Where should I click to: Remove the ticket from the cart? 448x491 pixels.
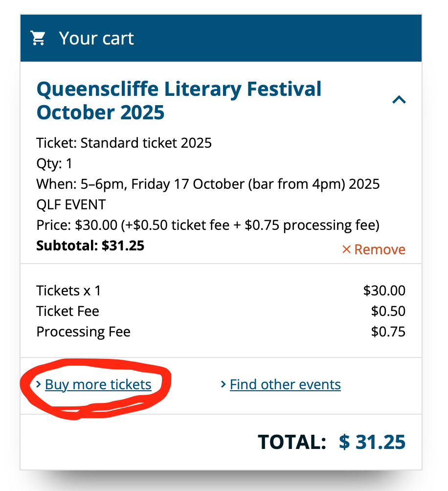374,249
